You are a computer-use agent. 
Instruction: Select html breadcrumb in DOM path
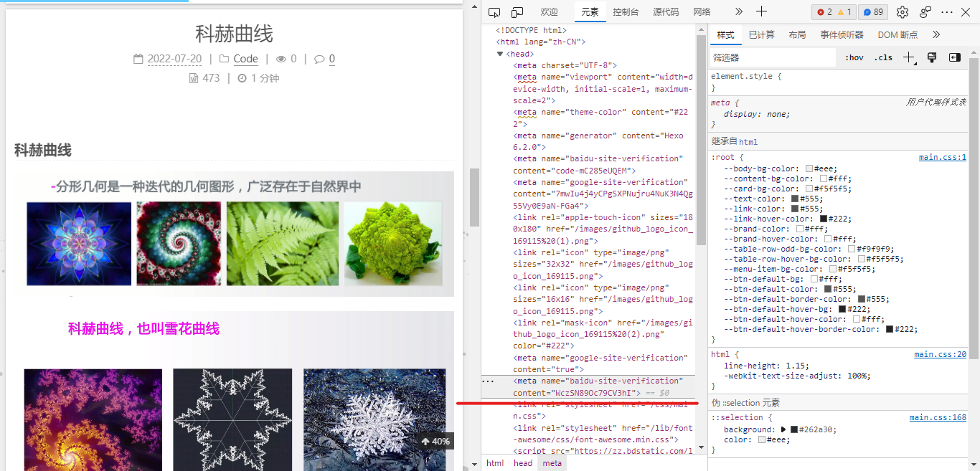(495, 463)
